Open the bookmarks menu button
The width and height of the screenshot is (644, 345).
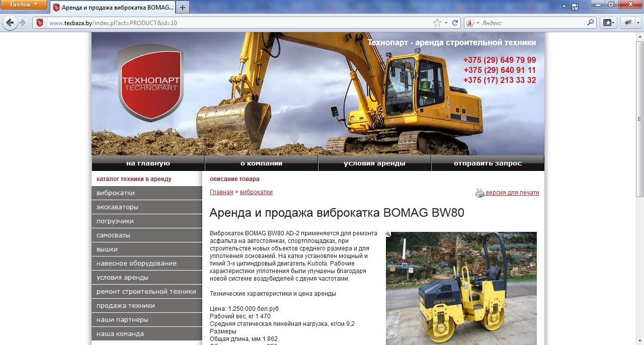[x=609, y=23]
